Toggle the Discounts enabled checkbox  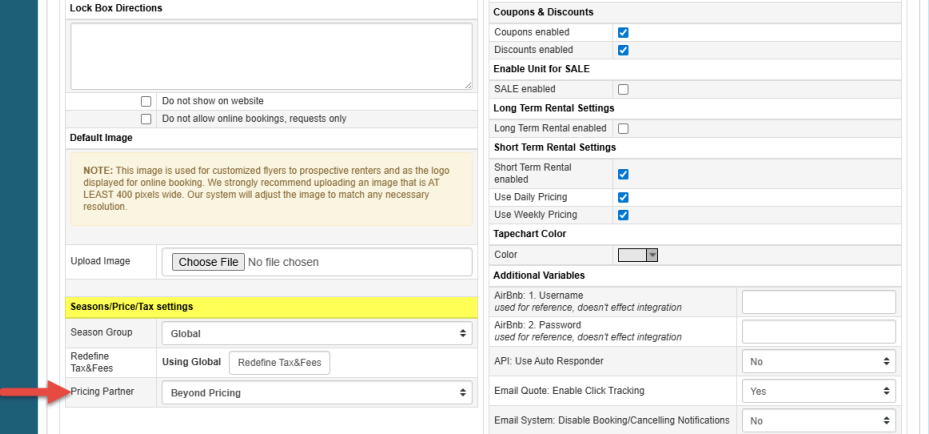[x=623, y=50]
